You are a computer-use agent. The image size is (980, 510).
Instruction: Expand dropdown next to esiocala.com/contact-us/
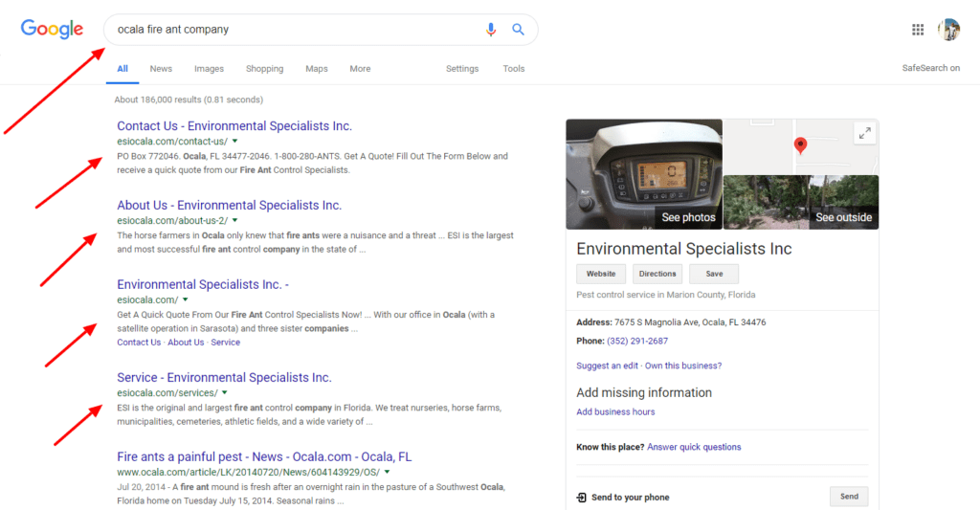coord(235,142)
